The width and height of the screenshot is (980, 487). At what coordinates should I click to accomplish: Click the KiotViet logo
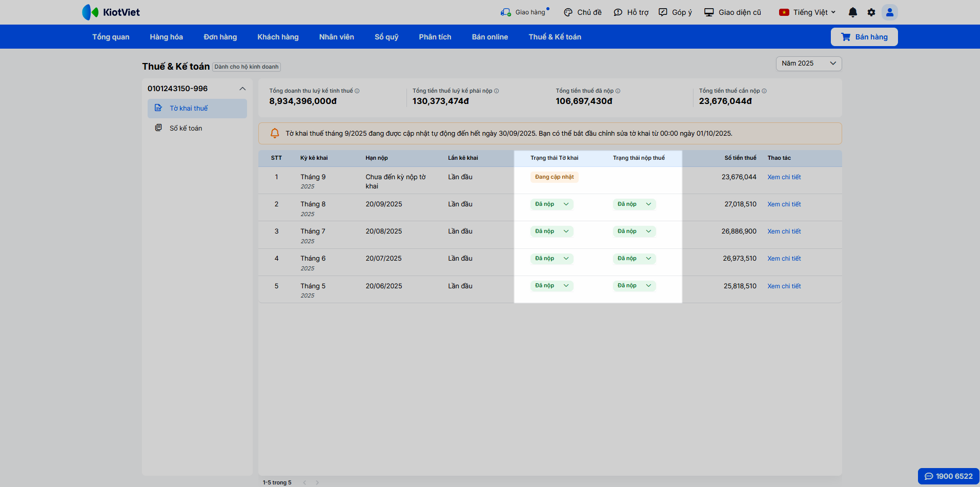(111, 12)
